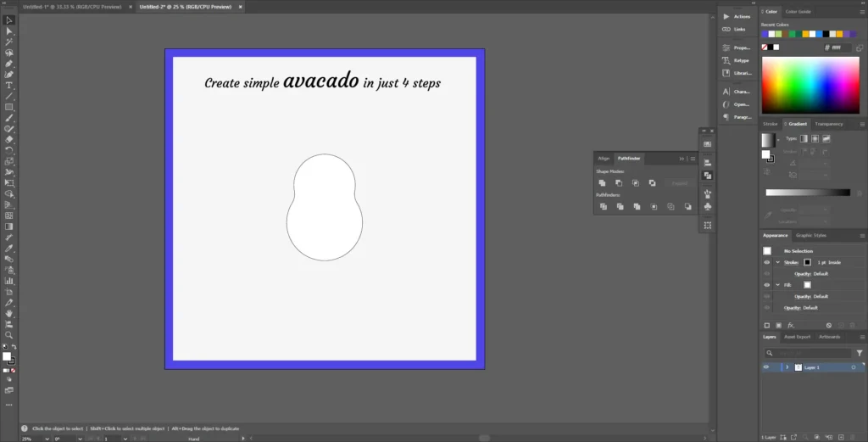Hide Layer 1 with eye icon
The width and height of the screenshot is (868, 442).
coord(766,367)
